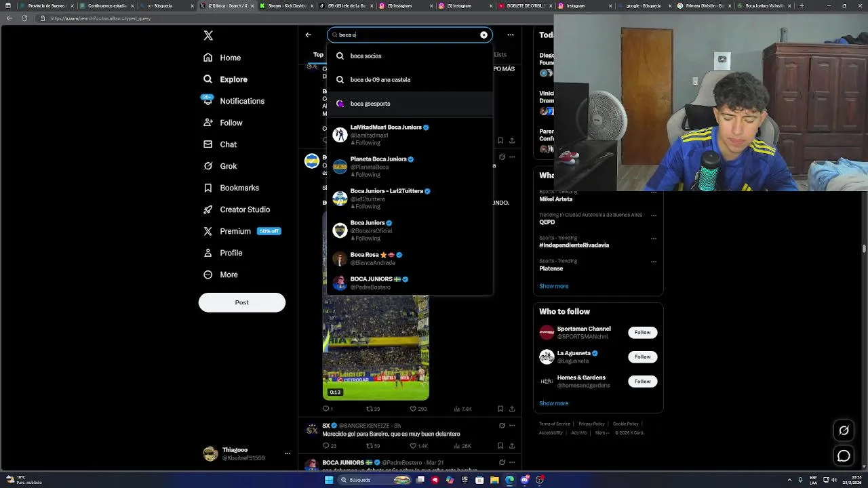The width and height of the screenshot is (868, 488).
Task: Open Grok in the sidebar
Action: tap(220, 166)
